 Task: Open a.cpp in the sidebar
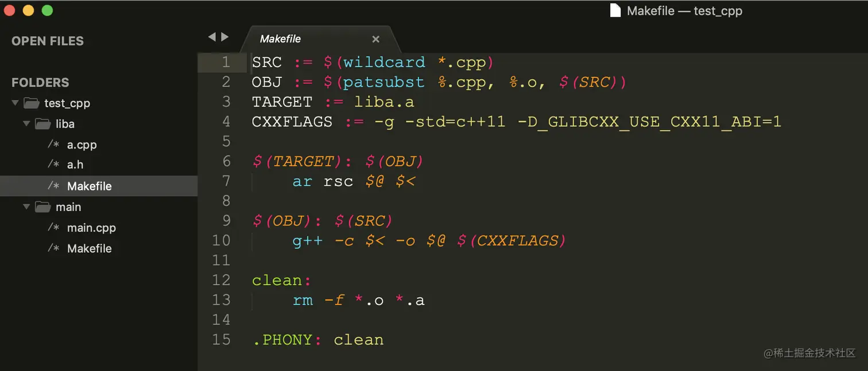point(82,145)
